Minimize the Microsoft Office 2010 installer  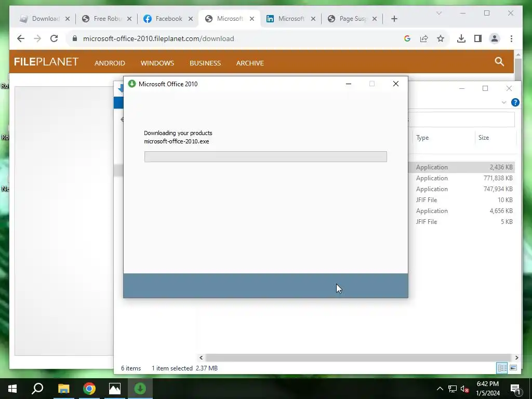(x=349, y=84)
